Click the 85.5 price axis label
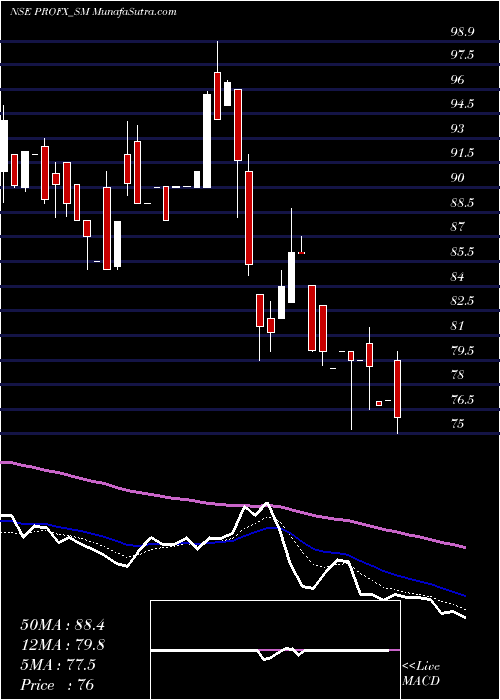The image size is (500, 700). (x=462, y=252)
